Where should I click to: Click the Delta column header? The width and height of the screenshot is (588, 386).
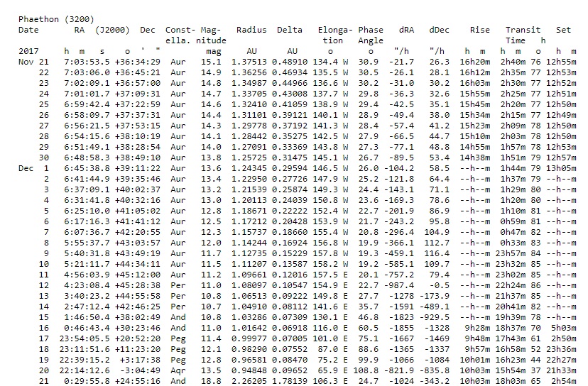click(290, 30)
